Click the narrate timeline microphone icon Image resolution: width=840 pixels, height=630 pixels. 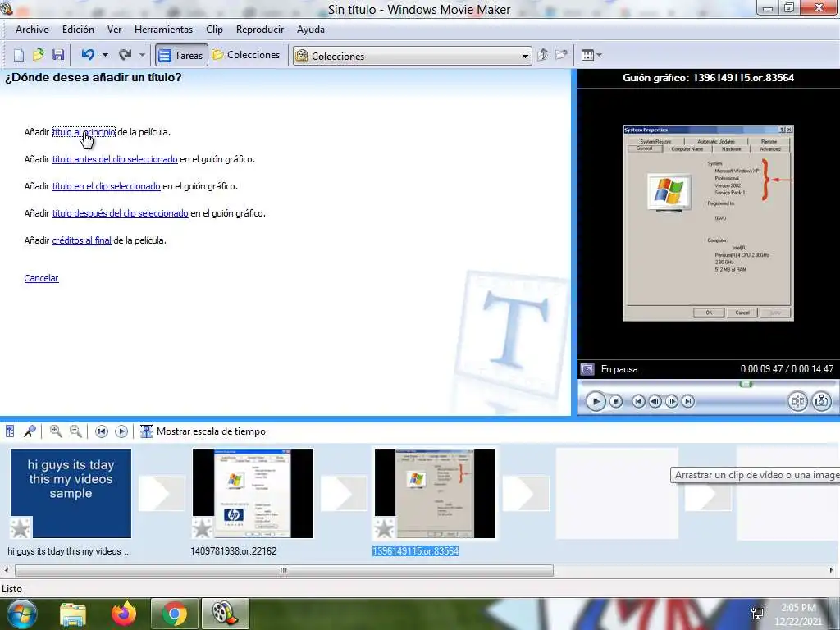click(x=30, y=431)
